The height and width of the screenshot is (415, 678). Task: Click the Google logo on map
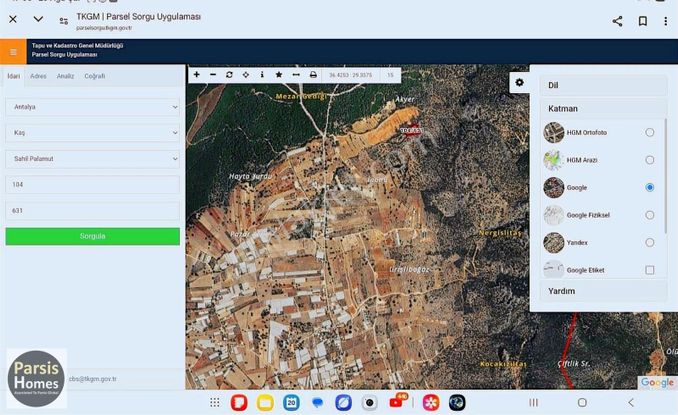point(657,383)
